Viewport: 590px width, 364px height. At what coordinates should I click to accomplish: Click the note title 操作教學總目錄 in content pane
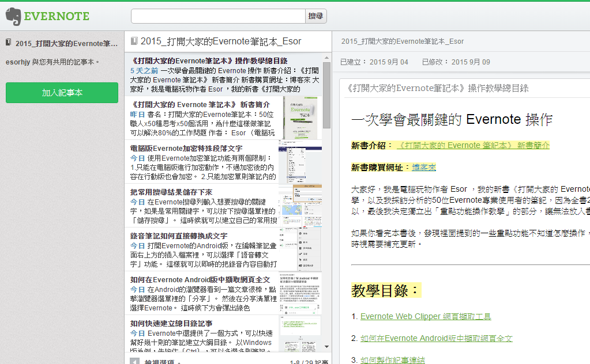437,88
